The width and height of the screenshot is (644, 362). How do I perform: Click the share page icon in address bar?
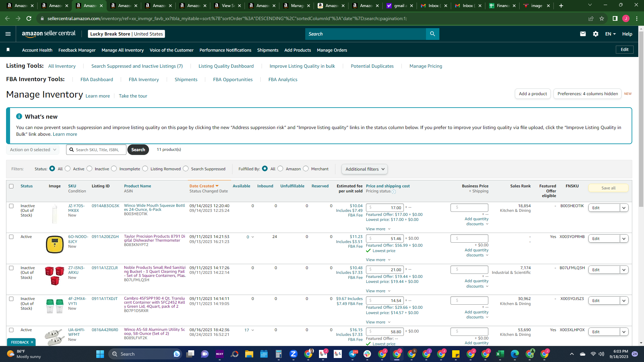click(x=591, y=18)
